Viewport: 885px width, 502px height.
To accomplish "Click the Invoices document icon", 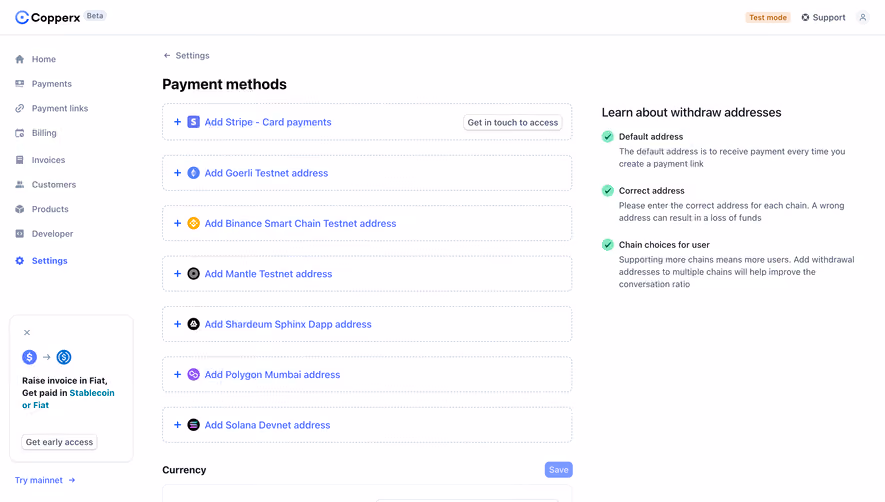I will coord(20,160).
